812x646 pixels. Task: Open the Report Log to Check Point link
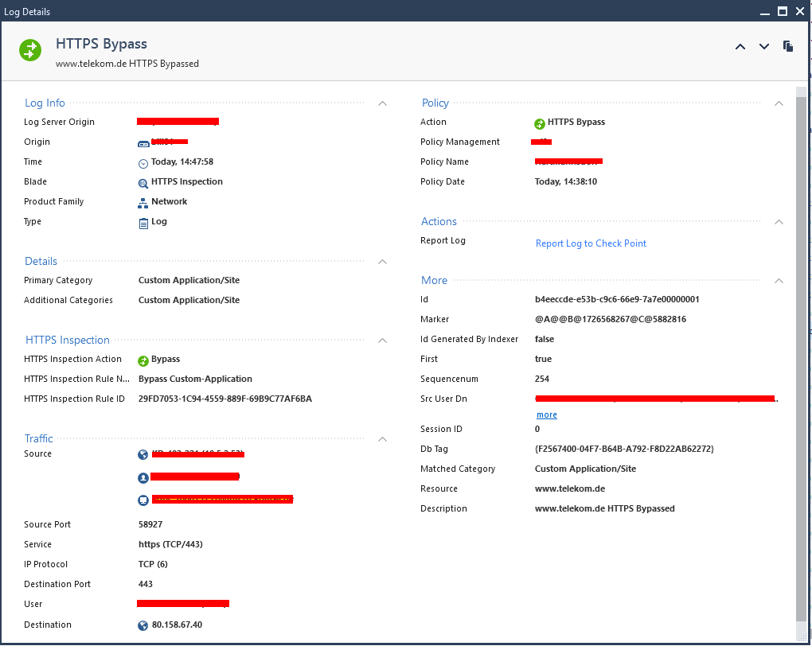(x=591, y=243)
